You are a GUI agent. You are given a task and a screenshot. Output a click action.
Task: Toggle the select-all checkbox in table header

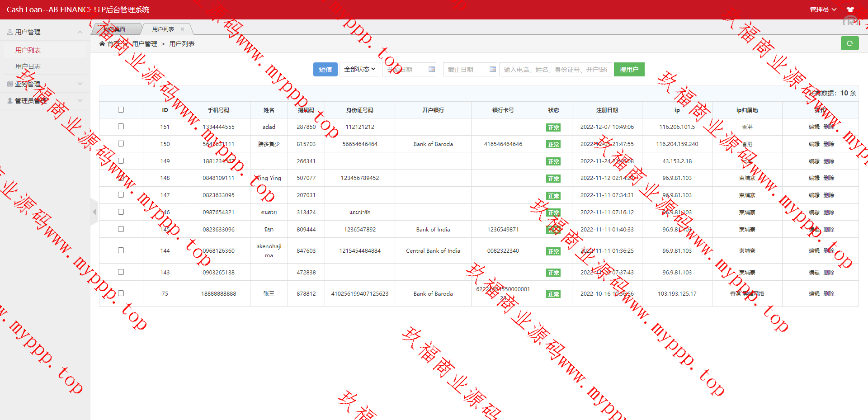(121, 110)
